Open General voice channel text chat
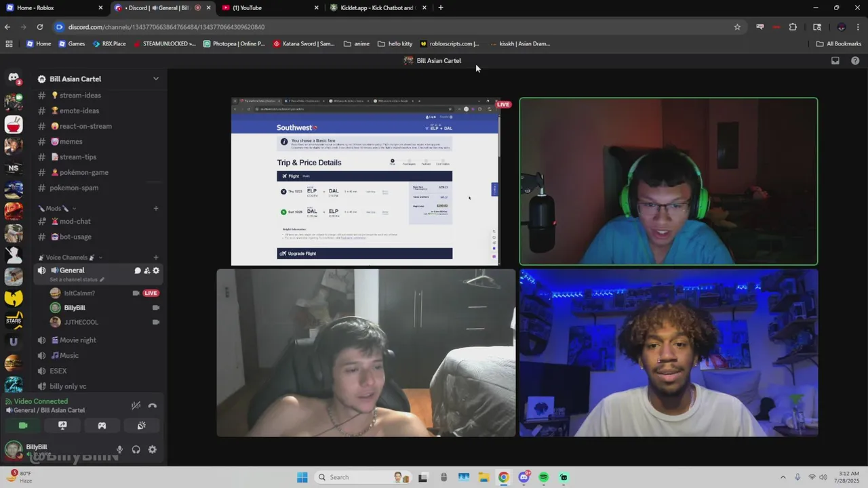868x488 pixels. coord(138,270)
